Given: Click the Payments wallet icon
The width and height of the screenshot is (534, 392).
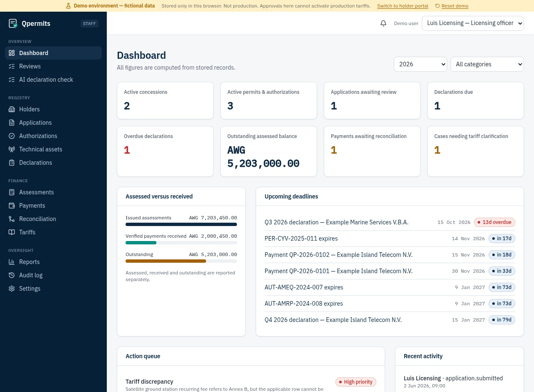Looking at the screenshot, I should coord(12,206).
